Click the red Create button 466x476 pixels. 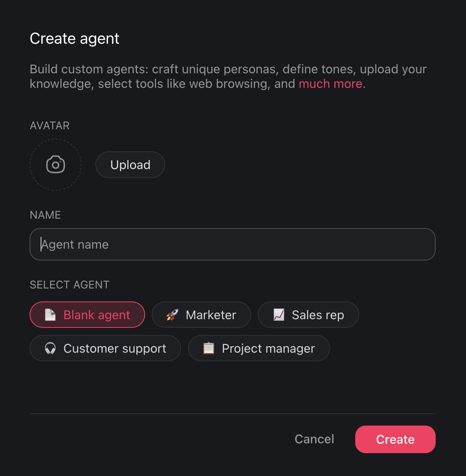[x=395, y=439]
